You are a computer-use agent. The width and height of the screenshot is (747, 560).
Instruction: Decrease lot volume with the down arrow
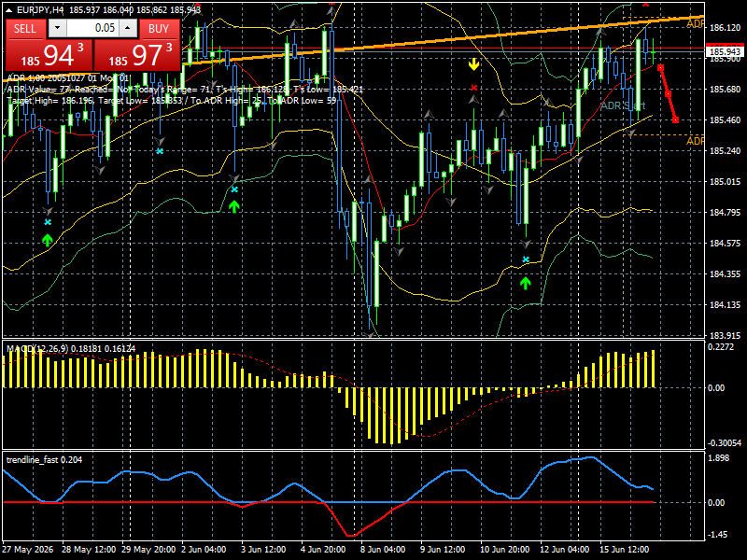click(57, 28)
